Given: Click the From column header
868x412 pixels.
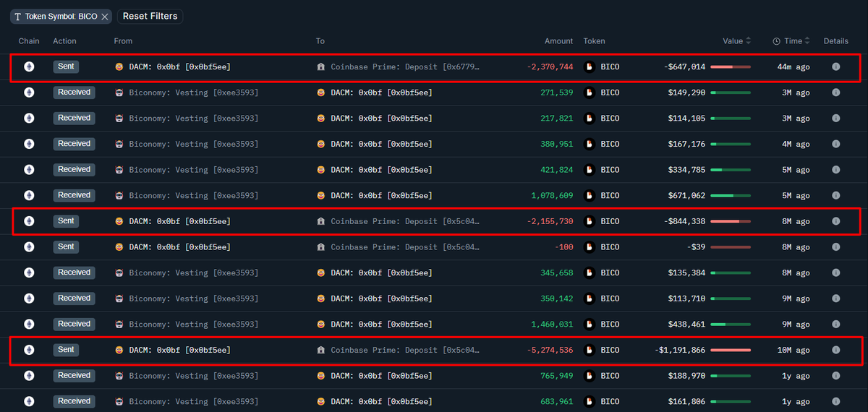Looking at the screenshot, I should coord(124,41).
